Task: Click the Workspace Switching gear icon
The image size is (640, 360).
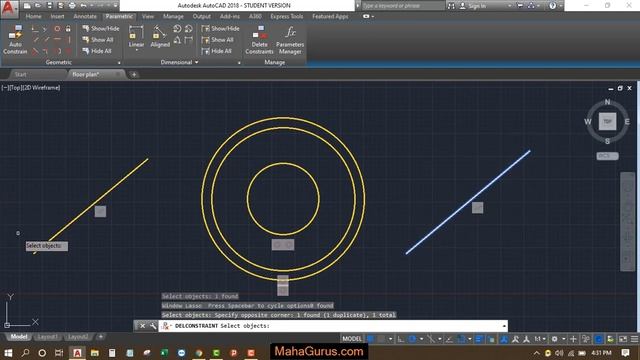Action: click(x=554, y=339)
